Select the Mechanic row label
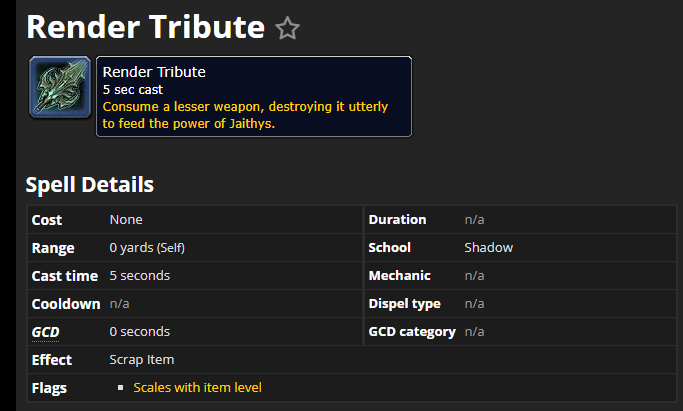 coord(399,276)
